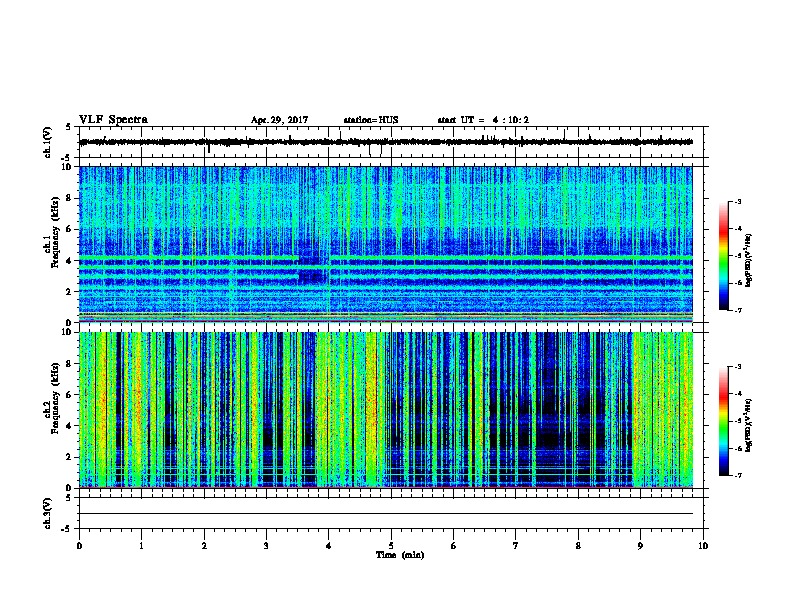Screen dimensions: 792x612
Task: Click the lower color scale bar
Action: (723, 421)
